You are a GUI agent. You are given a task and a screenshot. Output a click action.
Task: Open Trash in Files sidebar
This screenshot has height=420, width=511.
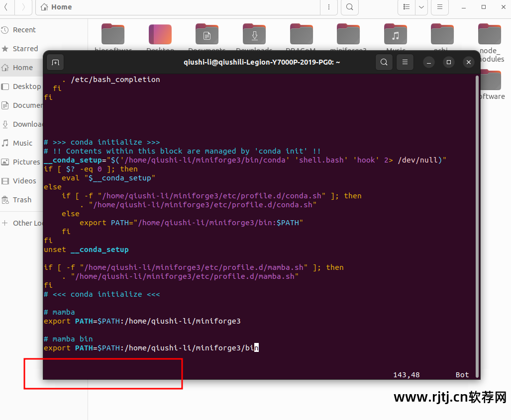[x=21, y=200]
